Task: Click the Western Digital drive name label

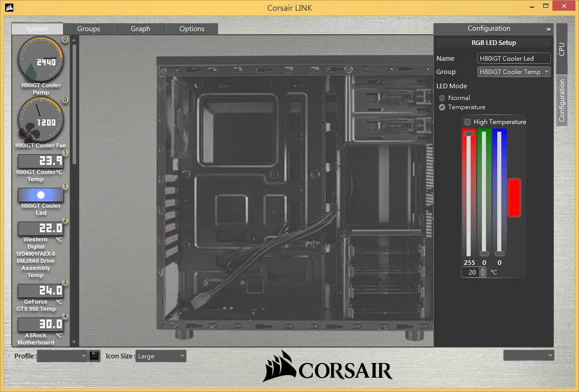Action: pos(36,257)
